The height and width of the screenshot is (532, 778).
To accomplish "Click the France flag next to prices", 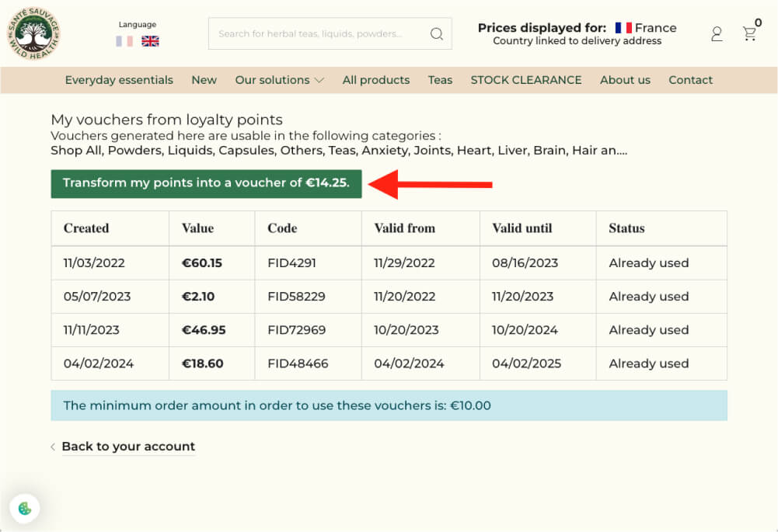I will [x=623, y=28].
